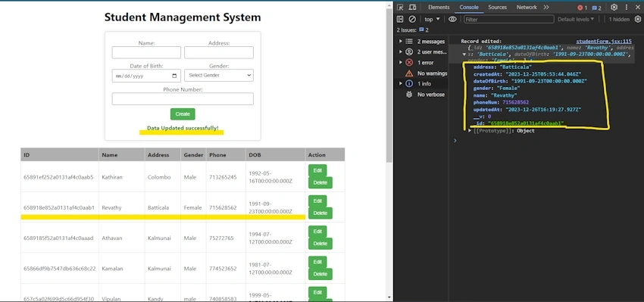
Task: Click the '1 hidden' messages label
Action: click(619, 19)
